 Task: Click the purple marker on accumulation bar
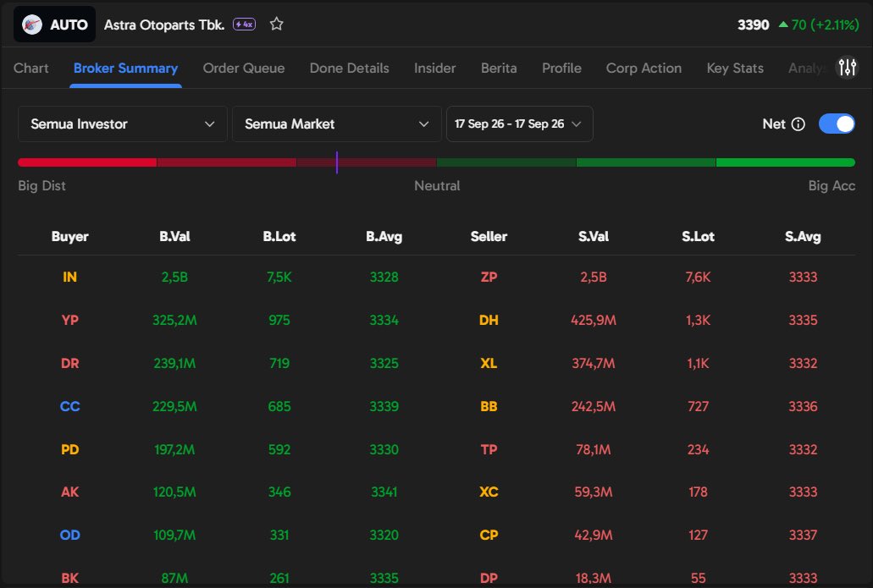[x=337, y=162]
